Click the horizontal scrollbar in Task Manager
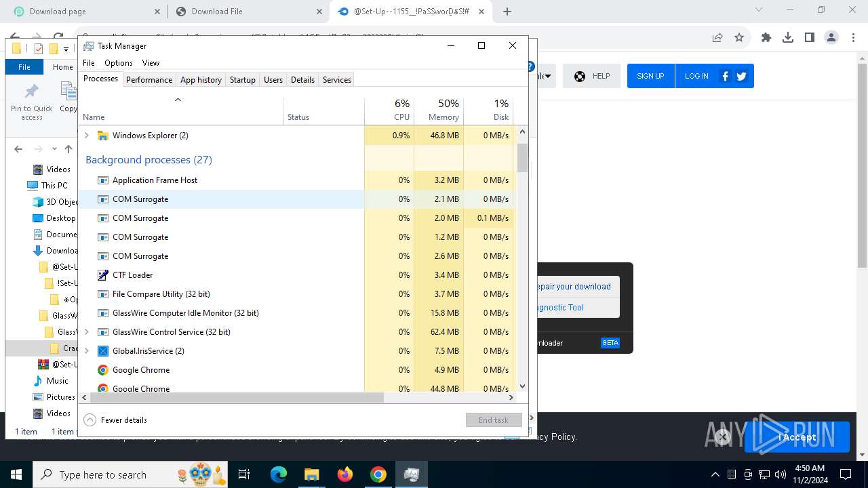Screen dimensions: 868x488 tap(237, 398)
